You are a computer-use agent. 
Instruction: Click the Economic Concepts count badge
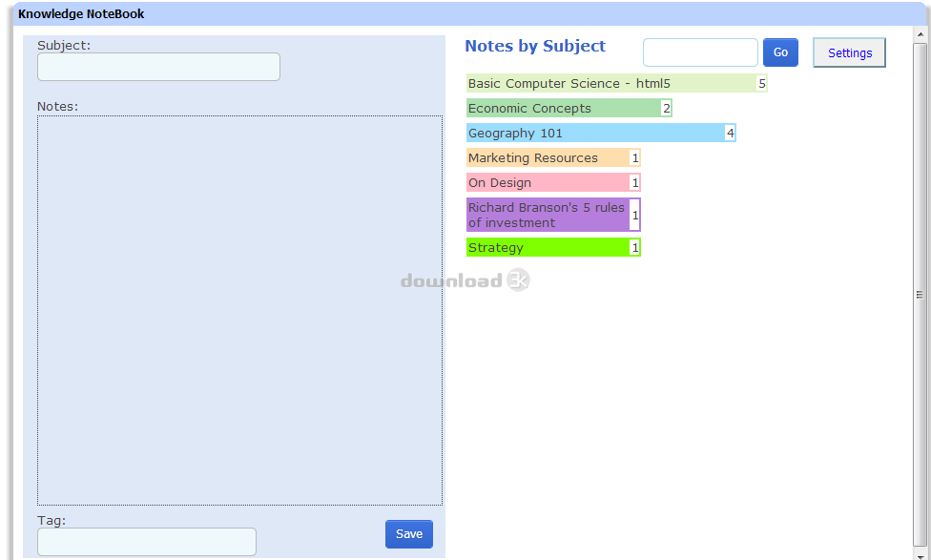pos(667,109)
